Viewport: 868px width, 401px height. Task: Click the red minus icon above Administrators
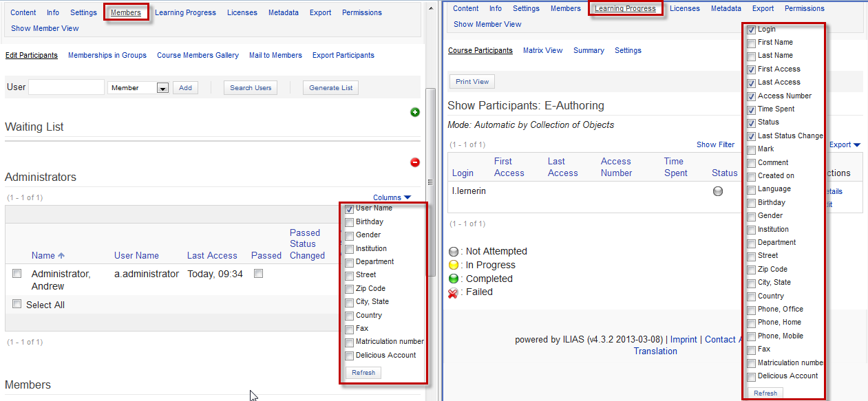415,162
